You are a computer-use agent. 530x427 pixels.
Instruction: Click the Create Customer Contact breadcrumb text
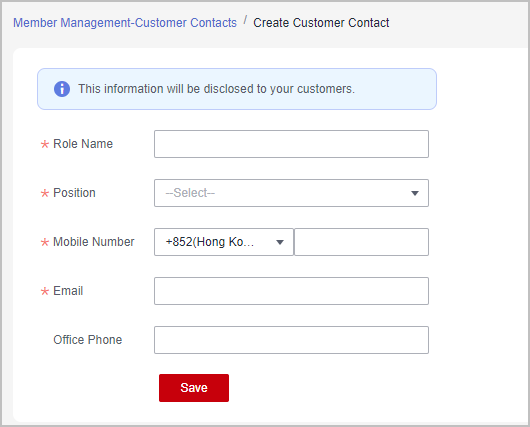pos(321,23)
